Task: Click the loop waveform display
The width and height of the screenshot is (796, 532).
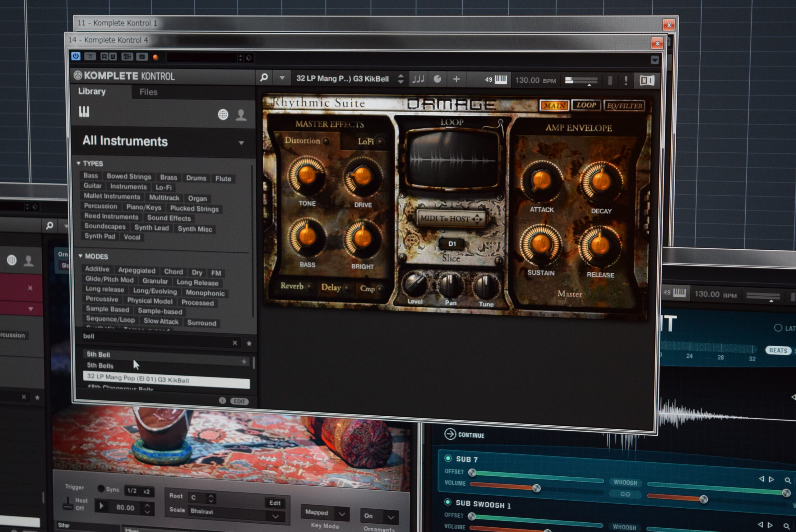Action: pos(453,159)
